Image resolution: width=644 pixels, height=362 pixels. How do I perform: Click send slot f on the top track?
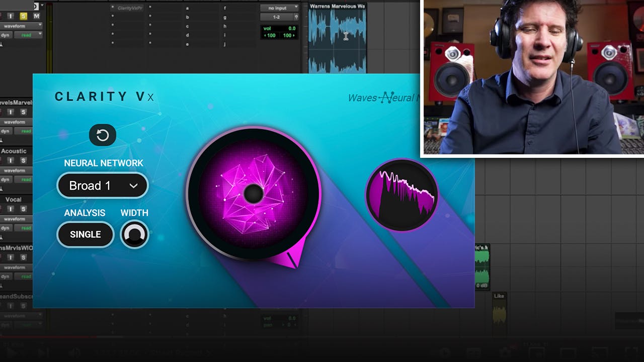(x=239, y=8)
